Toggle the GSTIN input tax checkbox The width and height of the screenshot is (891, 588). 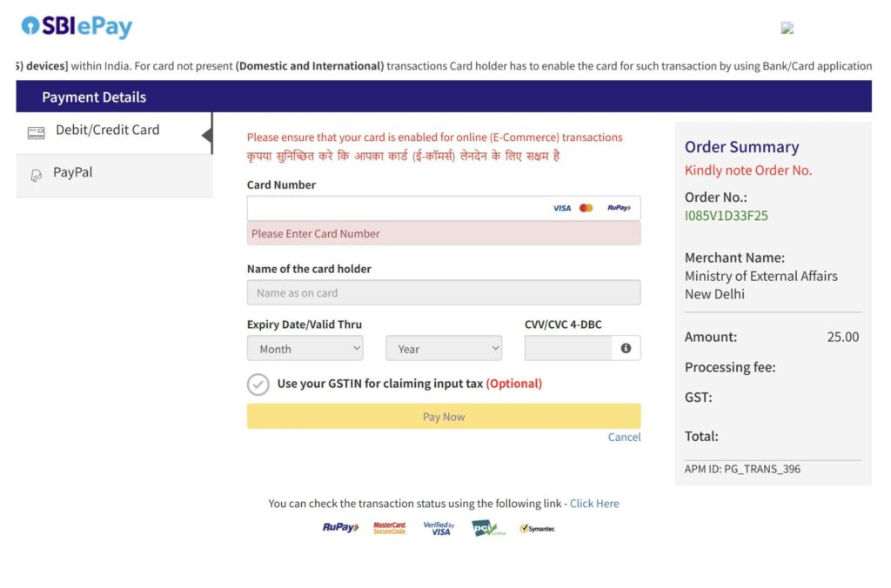click(258, 384)
